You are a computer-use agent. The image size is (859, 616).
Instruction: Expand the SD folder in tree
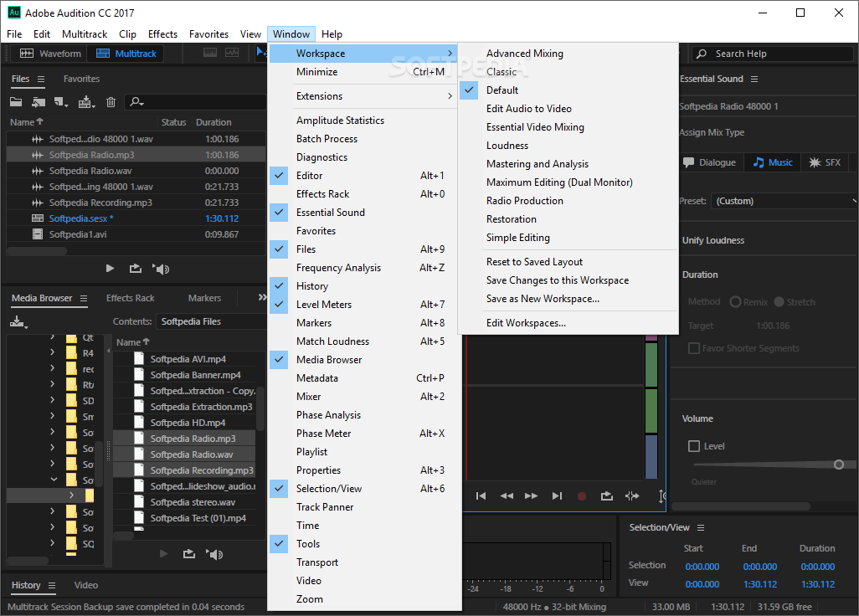tap(52, 400)
